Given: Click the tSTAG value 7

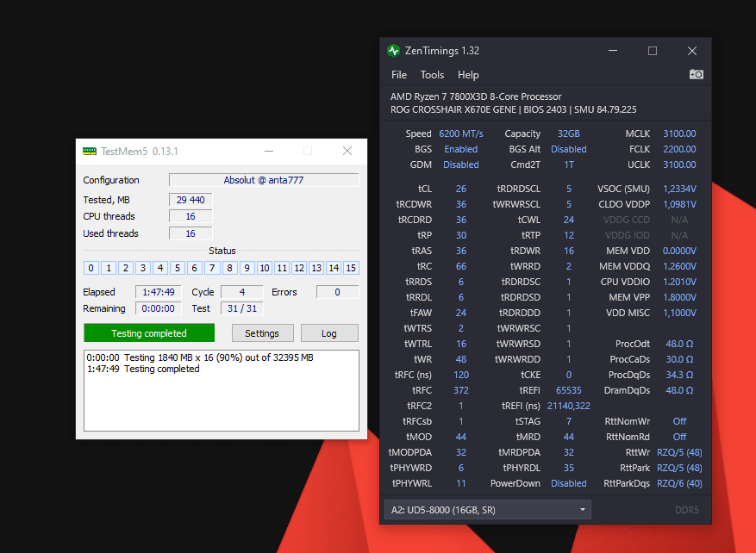Looking at the screenshot, I should click(x=569, y=421).
